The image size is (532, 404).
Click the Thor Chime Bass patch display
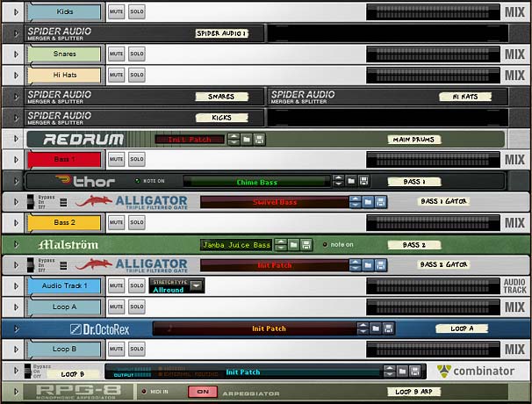tap(257, 182)
